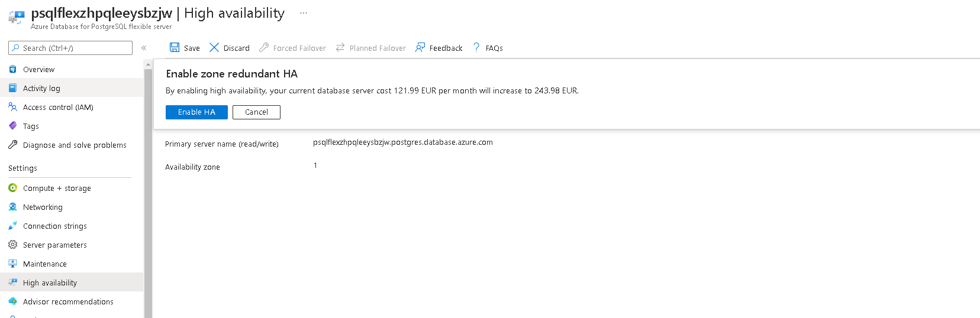Viewport: 980px width, 318px height.
Task: Click 'Enable zone redundant HA' heading
Action: coord(232,74)
